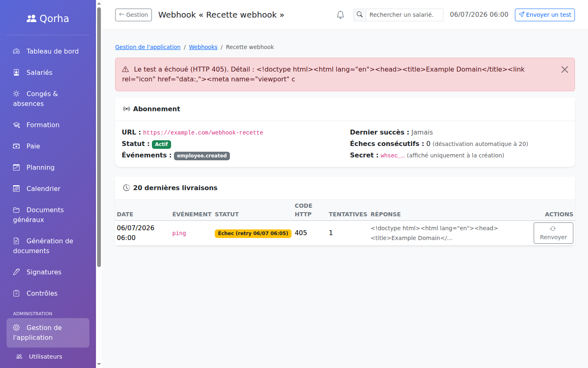The width and height of the screenshot is (588, 368).
Task: Click the warning triangle icon in alert
Action: pyautogui.click(x=125, y=70)
